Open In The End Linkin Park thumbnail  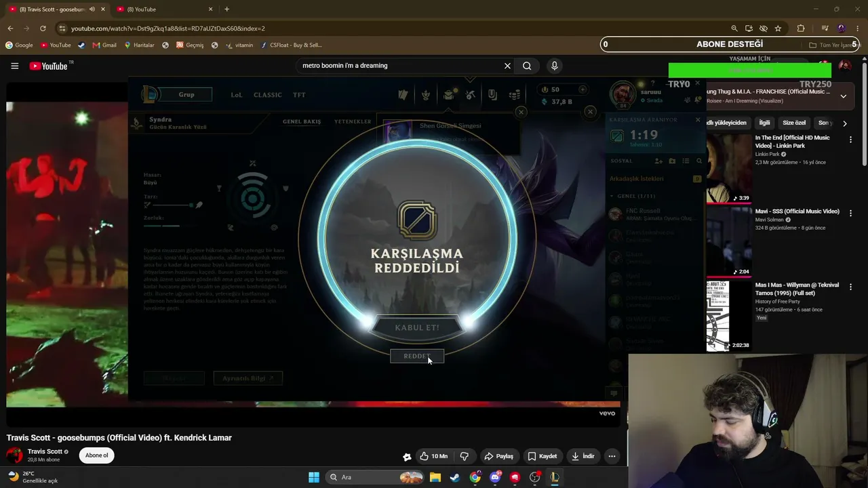729,168
